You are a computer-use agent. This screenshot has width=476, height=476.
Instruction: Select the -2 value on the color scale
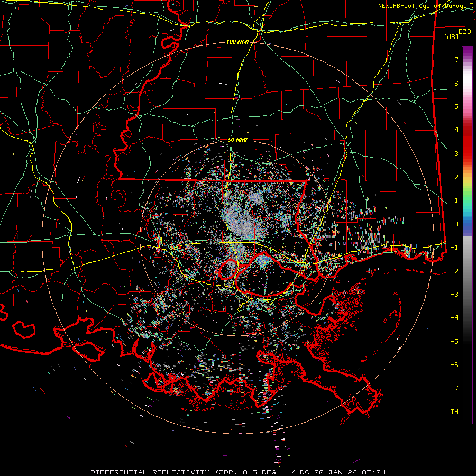pos(454,271)
